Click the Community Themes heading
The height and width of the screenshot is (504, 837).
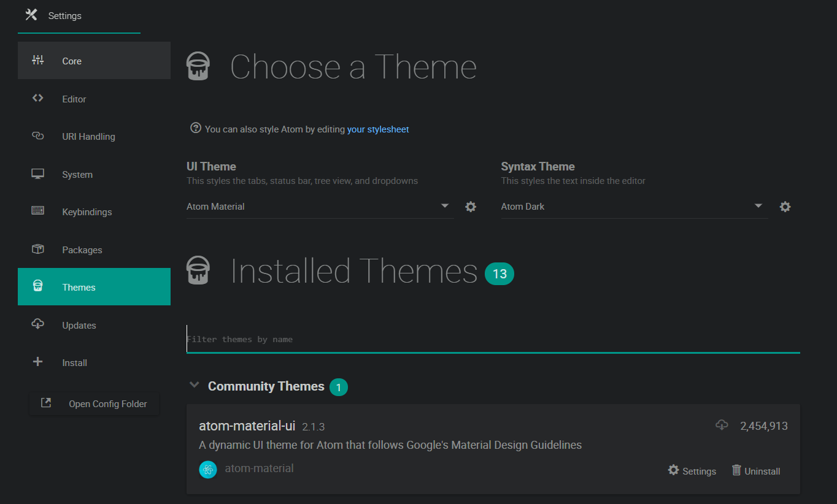point(266,386)
